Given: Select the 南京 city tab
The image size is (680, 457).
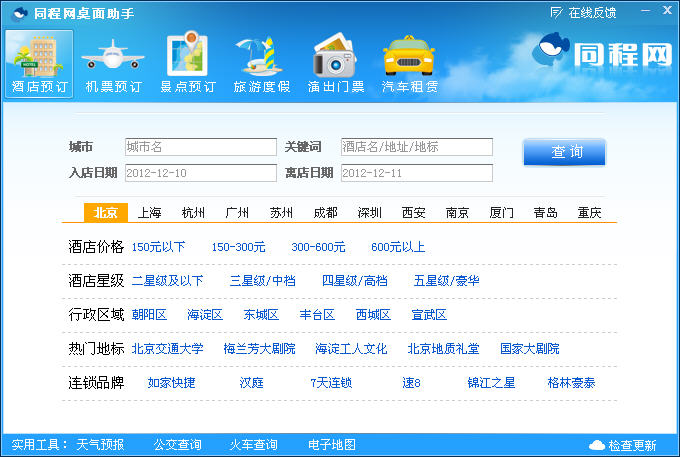Looking at the screenshot, I should coord(458,212).
